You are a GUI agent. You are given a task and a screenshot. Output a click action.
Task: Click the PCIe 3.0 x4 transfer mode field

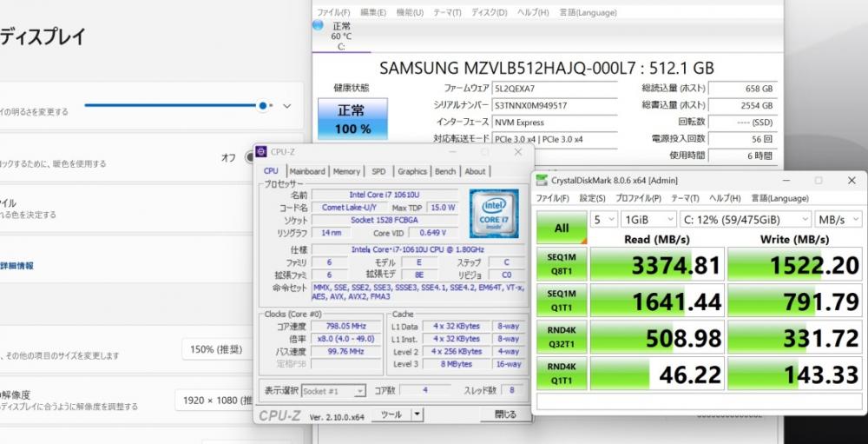coord(554,139)
